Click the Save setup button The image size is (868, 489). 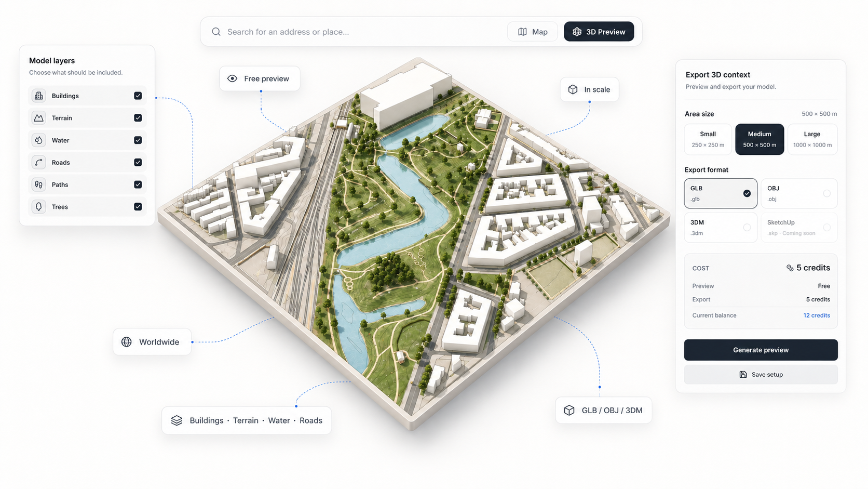click(761, 375)
